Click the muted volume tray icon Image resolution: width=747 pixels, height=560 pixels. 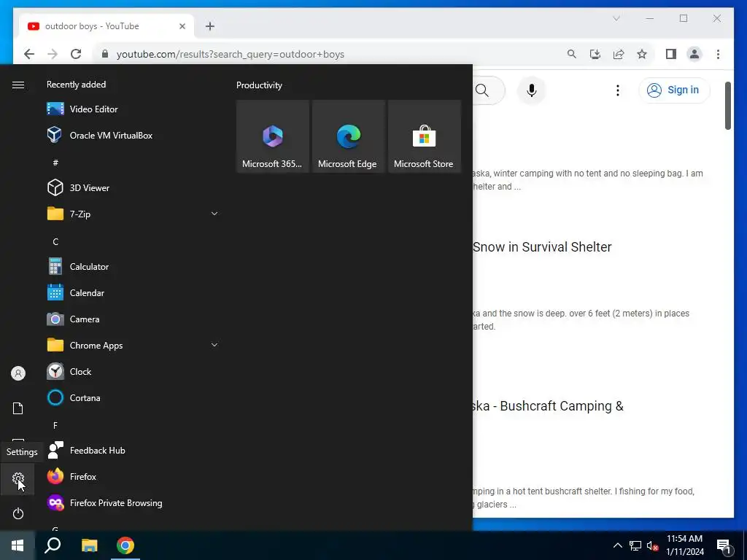pos(652,545)
